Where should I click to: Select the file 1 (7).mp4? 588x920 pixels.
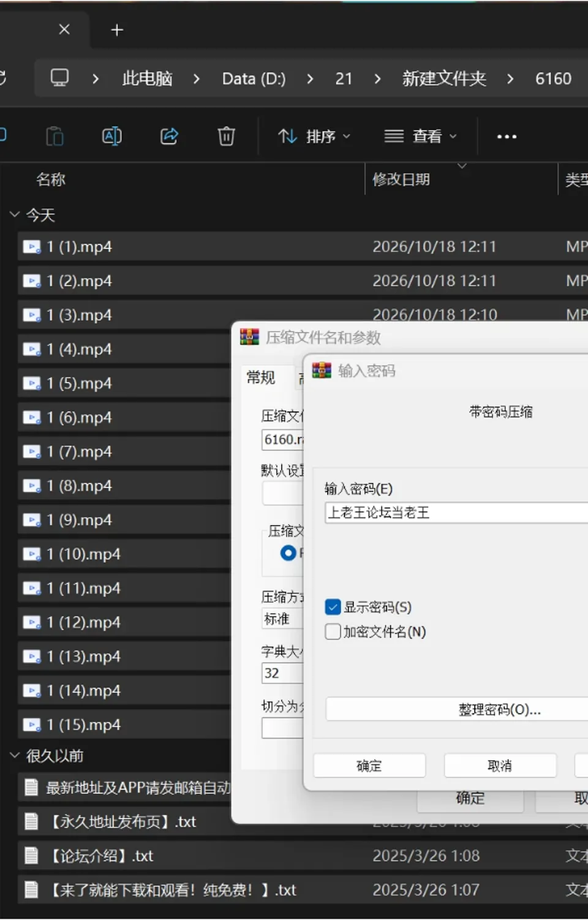point(124,451)
